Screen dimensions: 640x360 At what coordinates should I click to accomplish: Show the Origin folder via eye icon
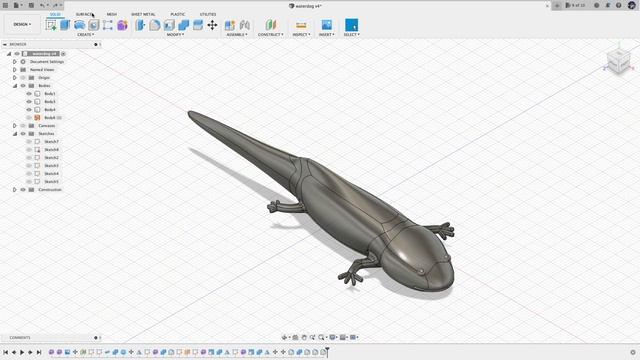23,78
